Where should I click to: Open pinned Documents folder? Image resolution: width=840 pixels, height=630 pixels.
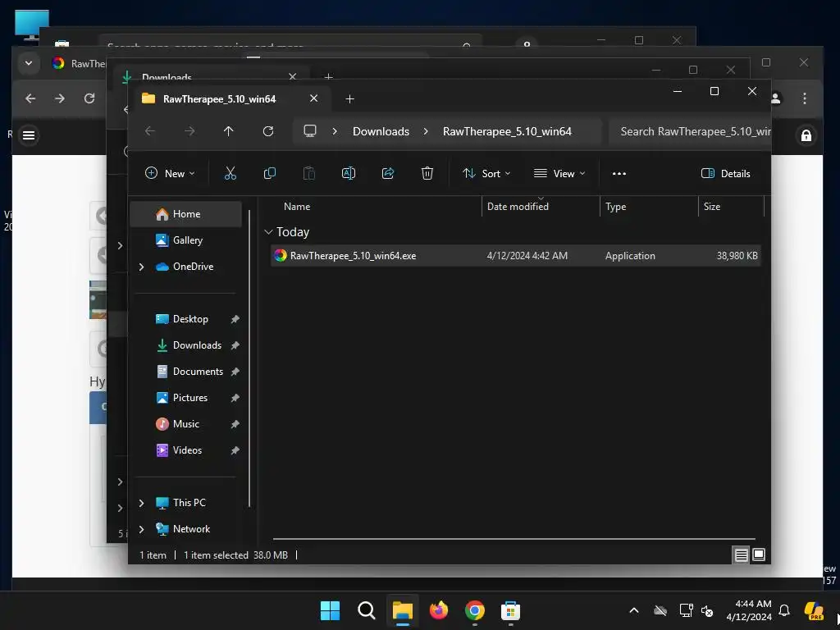click(186, 372)
